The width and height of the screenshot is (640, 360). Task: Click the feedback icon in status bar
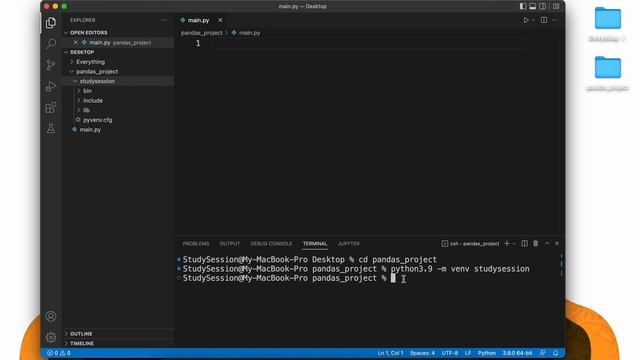point(542,353)
